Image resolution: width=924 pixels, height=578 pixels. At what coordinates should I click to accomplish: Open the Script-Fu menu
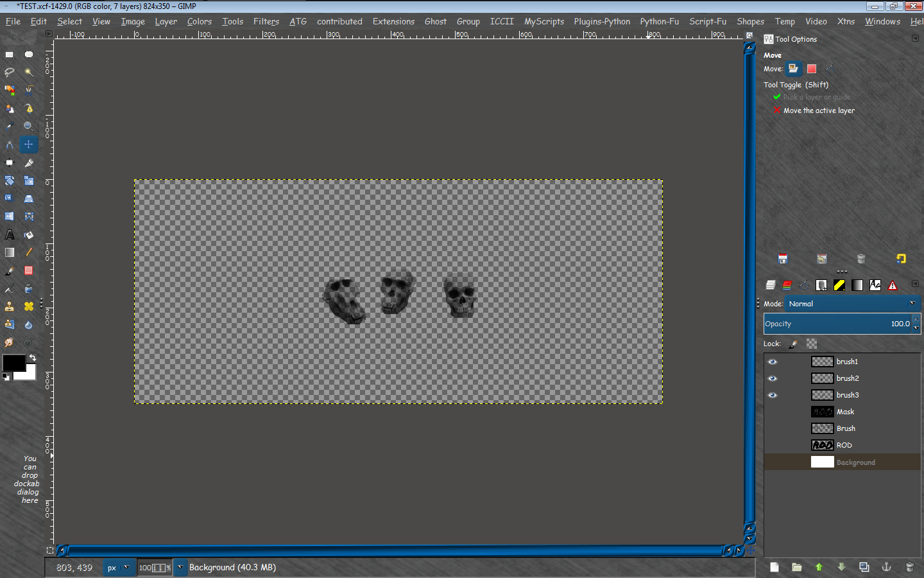708,21
